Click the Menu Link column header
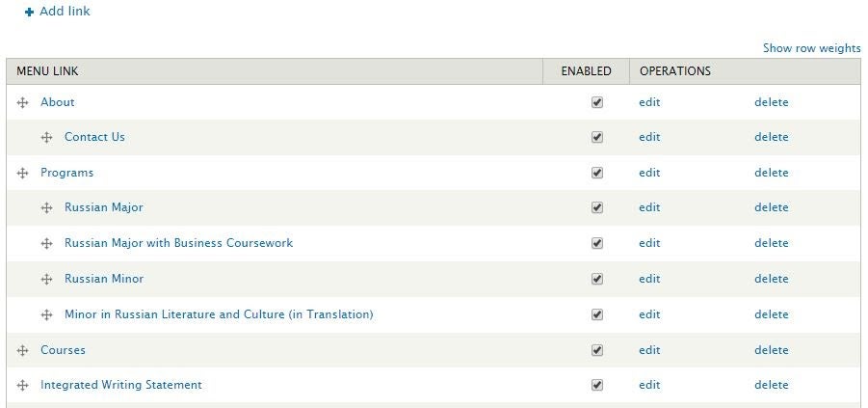This screenshot has height=408, width=868. [x=47, y=71]
